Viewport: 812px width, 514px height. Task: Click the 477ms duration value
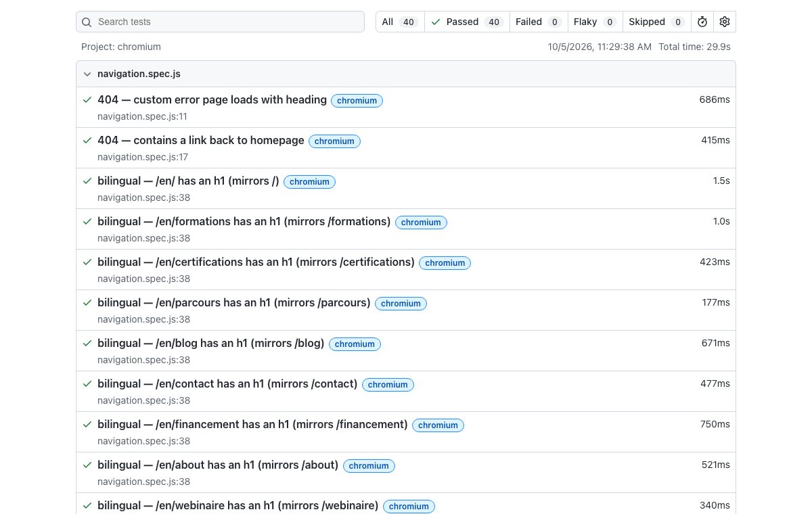tap(715, 383)
